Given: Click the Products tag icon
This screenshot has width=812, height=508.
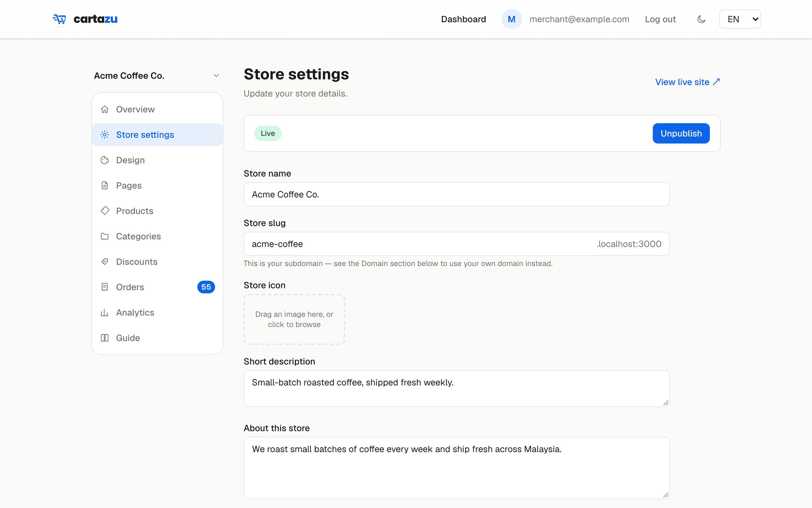Looking at the screenshot, I should pos(105,211).
